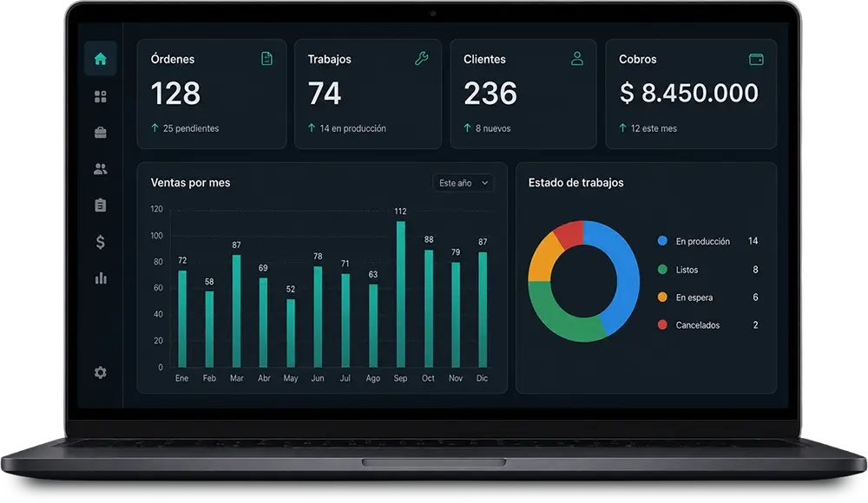Open the bar chart reports icon in sidebar
The image size is (868, 503).
point(100,278)
